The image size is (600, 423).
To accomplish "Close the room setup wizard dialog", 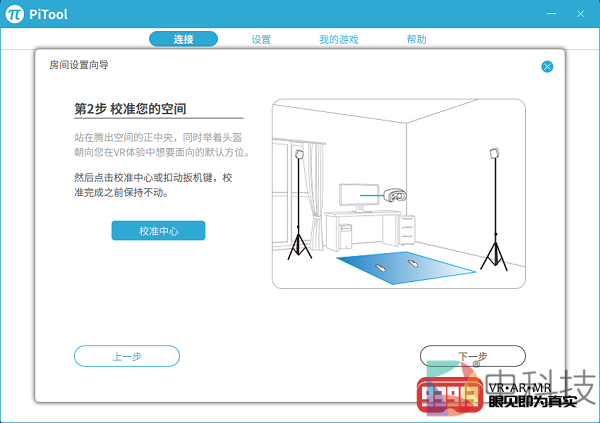I will [547, 66].
